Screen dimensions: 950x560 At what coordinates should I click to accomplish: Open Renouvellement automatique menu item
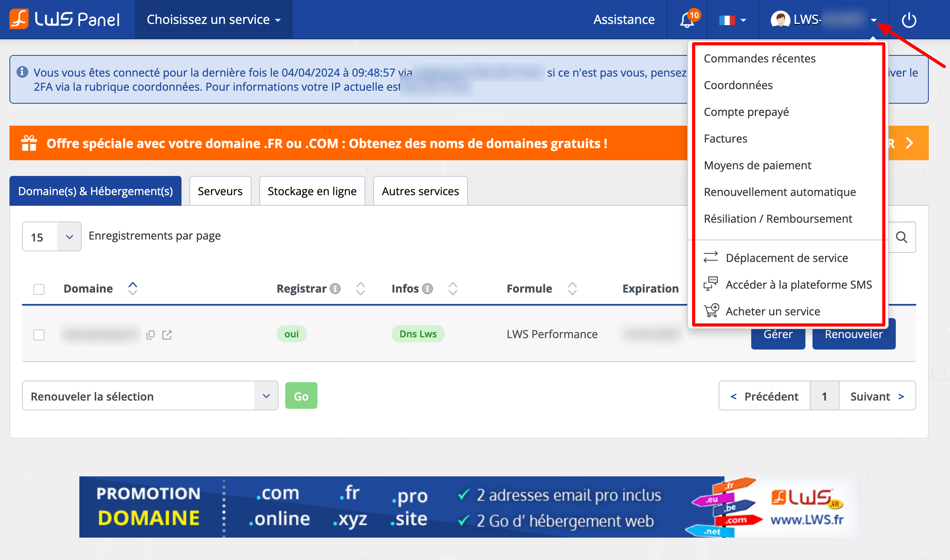click(x=779, y=192)
